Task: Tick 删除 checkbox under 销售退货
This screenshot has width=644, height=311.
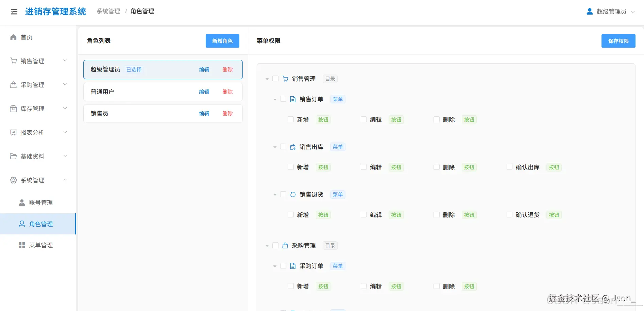Action: 437,215
